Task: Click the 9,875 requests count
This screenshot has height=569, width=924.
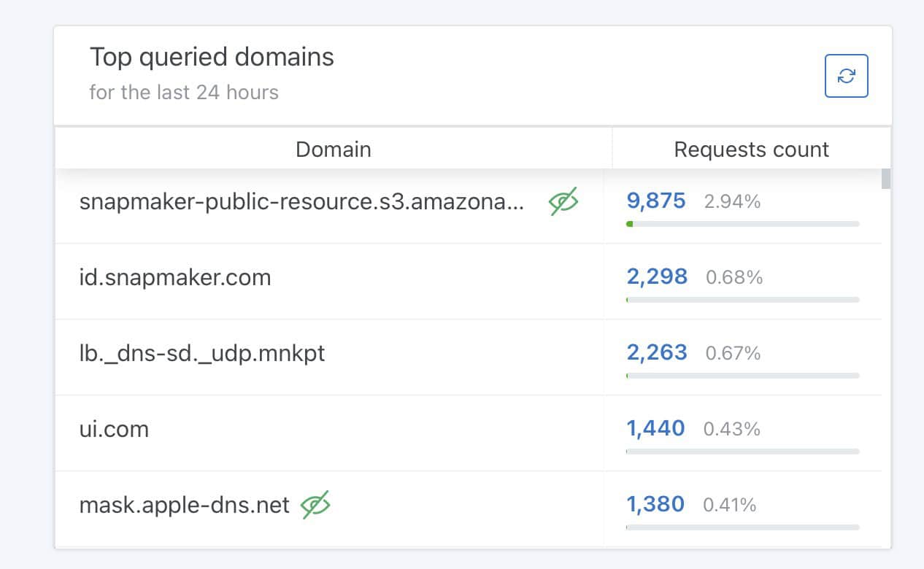Action: coord(656,201)
